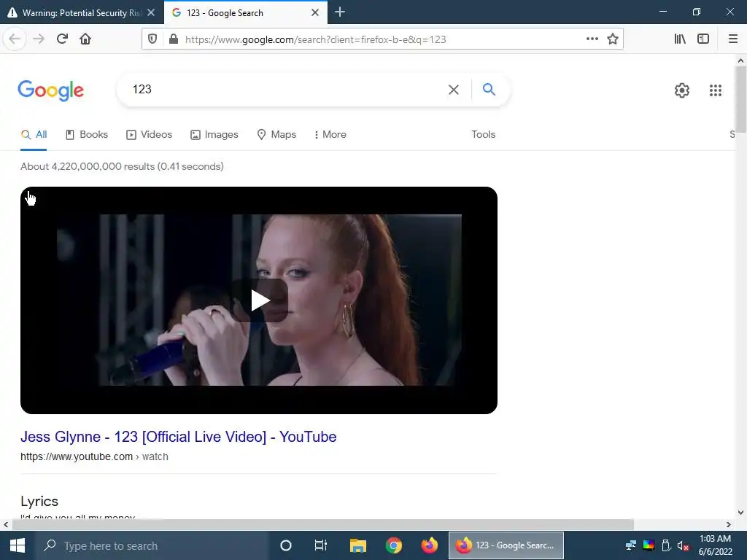Play the Jess Glynne video

260,300
